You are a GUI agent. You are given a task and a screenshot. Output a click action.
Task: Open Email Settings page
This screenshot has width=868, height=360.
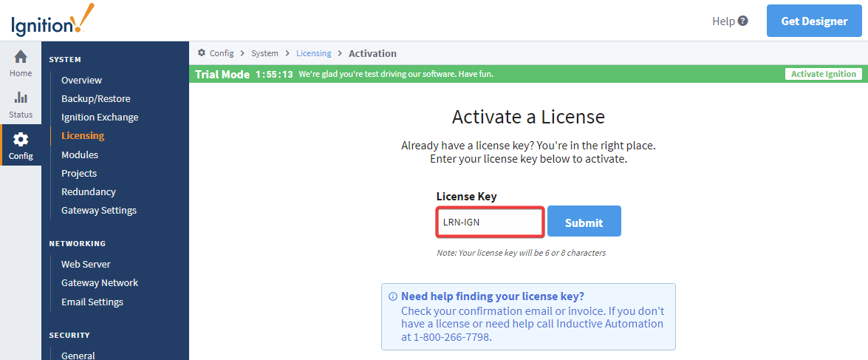pyautogui.click(x=92, y=302)
